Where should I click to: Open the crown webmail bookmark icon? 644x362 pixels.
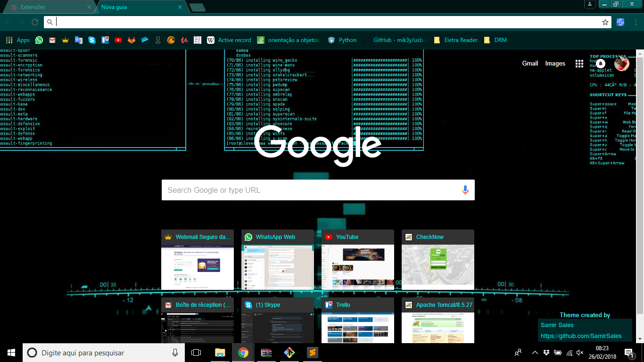click(x=66, y=40)
